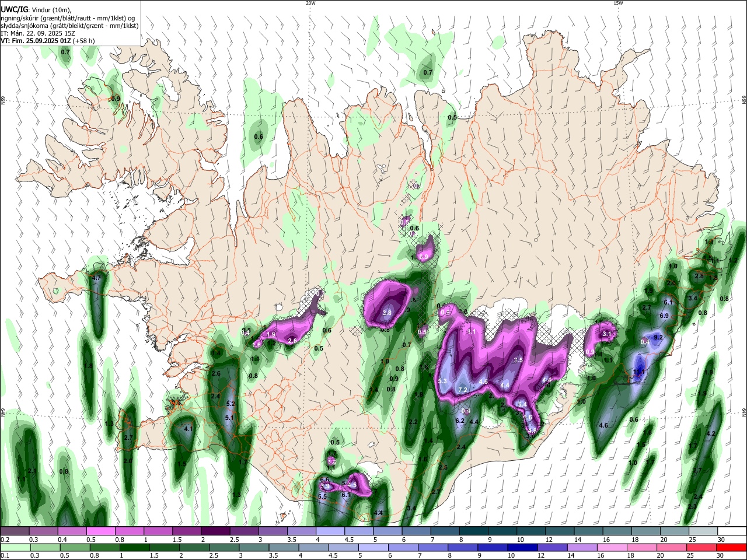
Task: Click the darkest purple 2 swatch, upper legend row
Action: [215, 531]
